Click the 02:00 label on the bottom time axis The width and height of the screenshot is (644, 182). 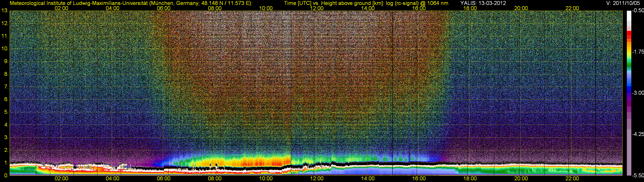pos(61,179)
